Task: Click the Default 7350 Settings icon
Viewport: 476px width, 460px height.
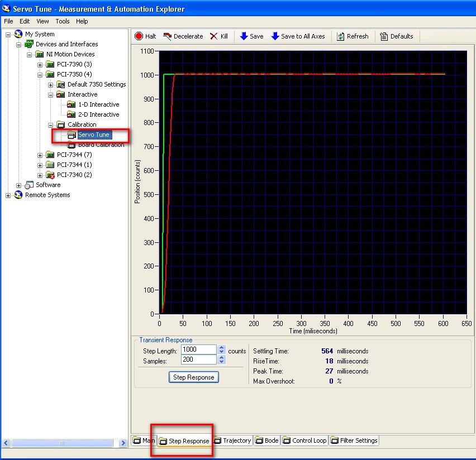Action: coord(61,84)
